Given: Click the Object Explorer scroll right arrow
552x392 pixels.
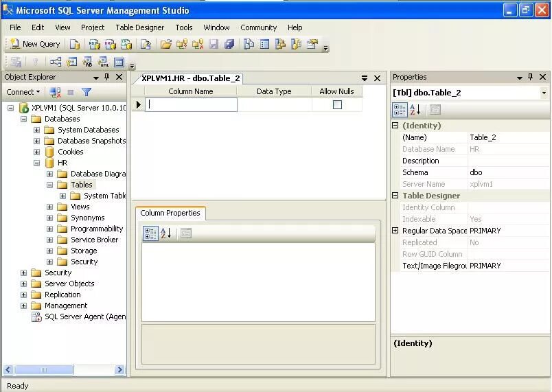Looking at the screenshot, I should click(119, 370).
